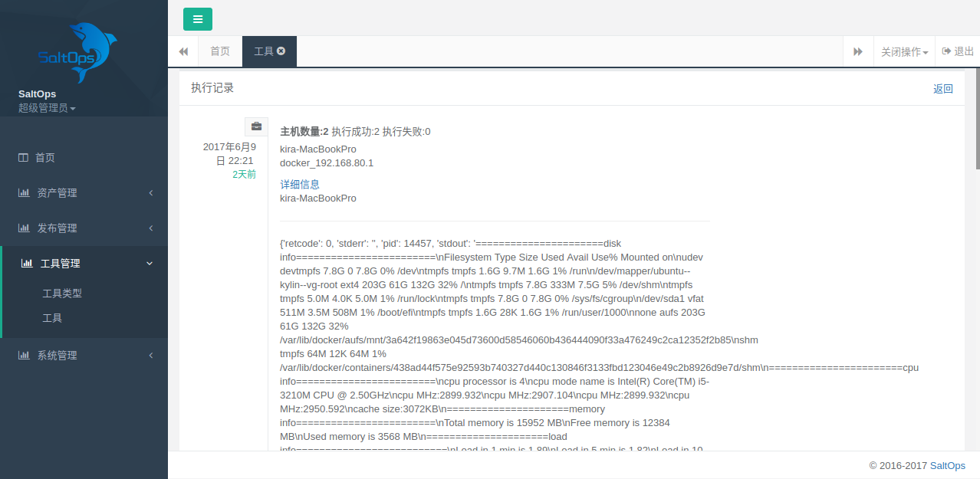Click the 执行失败:0 text
This screenshot has height=479, width=980.
click(406, 131)
